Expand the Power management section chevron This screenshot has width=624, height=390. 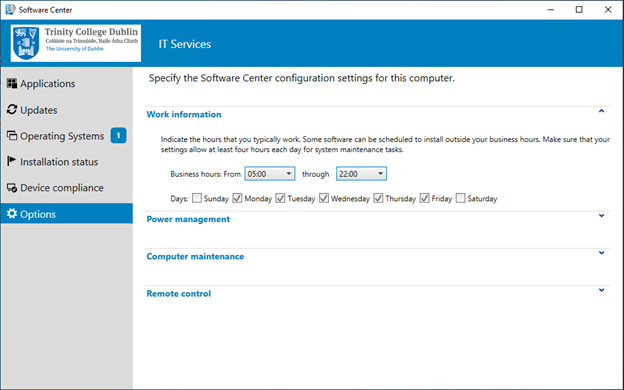[601, 216]
